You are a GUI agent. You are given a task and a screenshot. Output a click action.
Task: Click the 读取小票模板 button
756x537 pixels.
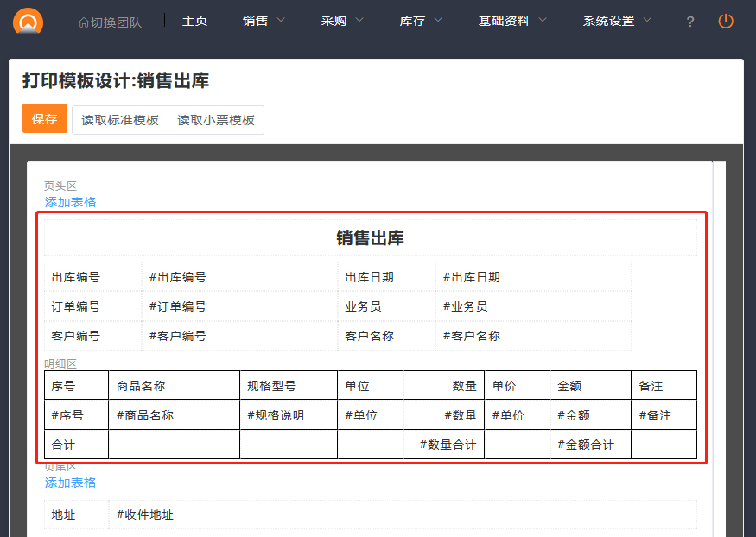216,120
